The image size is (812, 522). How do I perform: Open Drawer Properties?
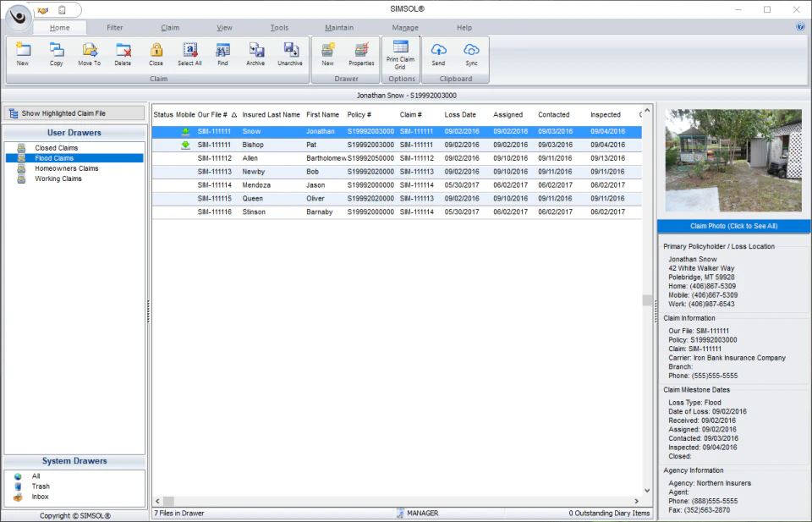[x=361, y=53]
